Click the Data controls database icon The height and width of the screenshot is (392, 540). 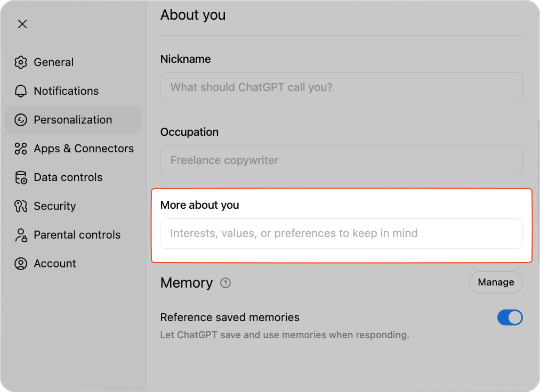21,177
